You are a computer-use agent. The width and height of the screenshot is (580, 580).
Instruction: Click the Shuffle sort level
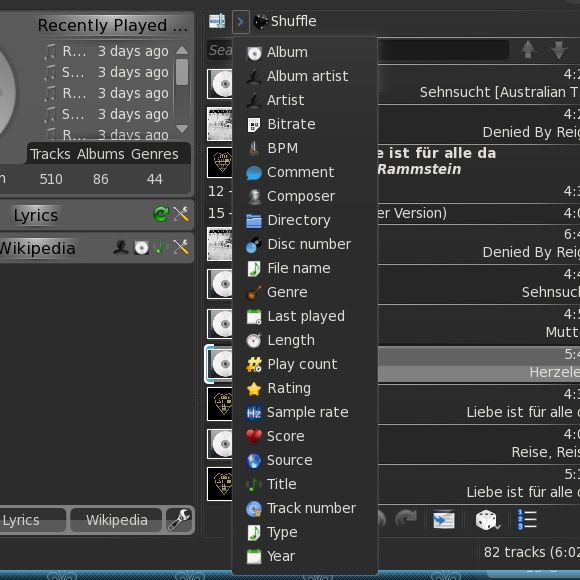(x=285, y=21)
